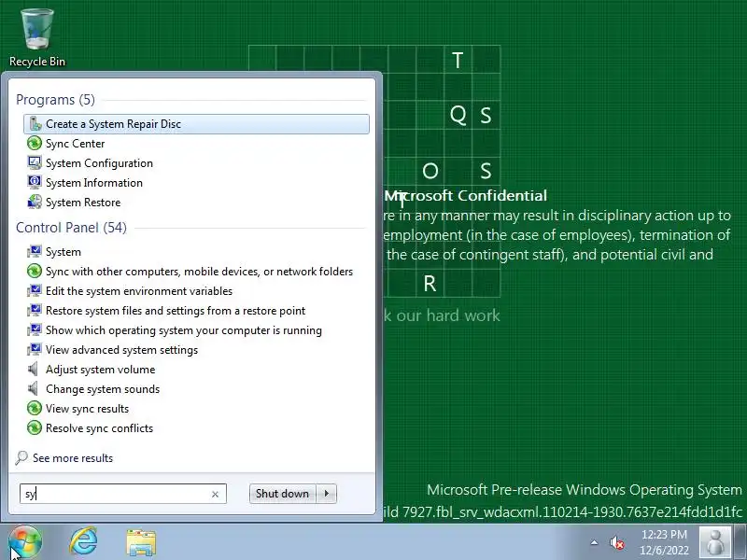Select See more results
This screenshot has height=560, width=747.
point(73,457)
